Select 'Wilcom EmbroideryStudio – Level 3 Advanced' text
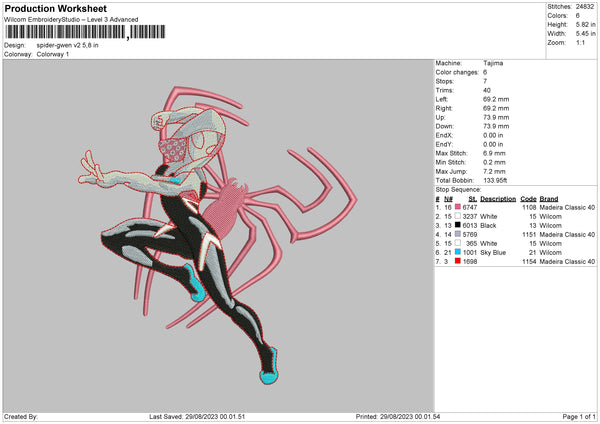The width and height of the screenshot is (600, 424). tap(71, 20)
